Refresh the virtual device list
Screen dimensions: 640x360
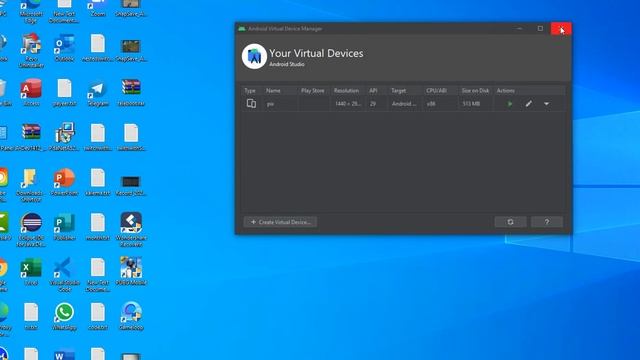point(510,222)
